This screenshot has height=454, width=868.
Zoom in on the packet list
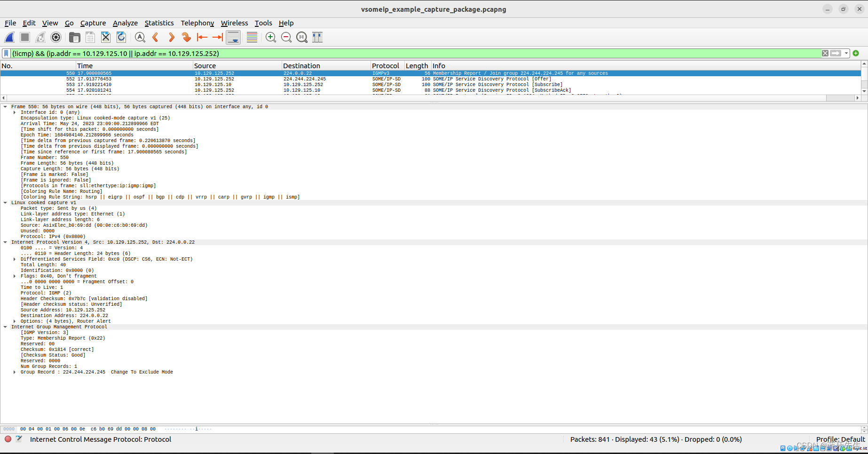click(x=270, y=37)
